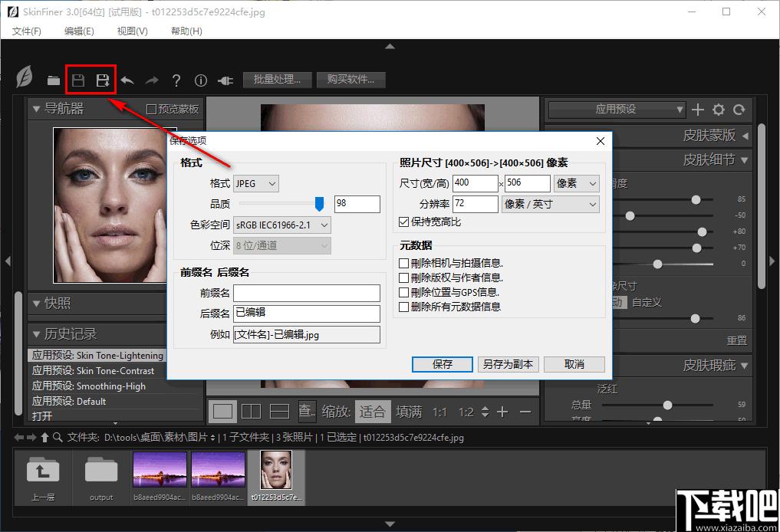Open the apply preset dropdown
The height and width of the screenshot is (532, 780).
tap(617, 110)
